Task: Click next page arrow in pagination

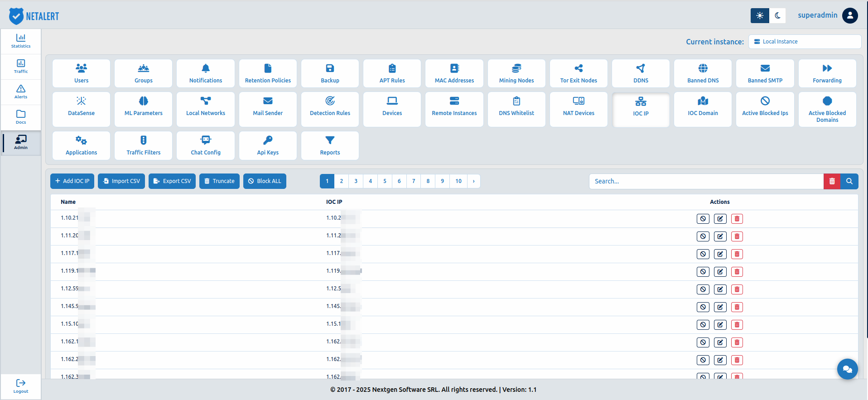Action: [474, 181]
